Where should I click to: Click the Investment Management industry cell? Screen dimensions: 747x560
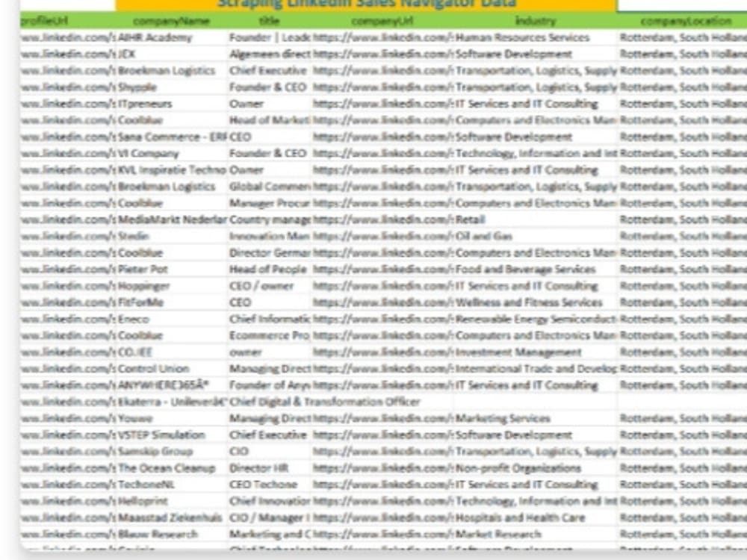click(536, 352)
